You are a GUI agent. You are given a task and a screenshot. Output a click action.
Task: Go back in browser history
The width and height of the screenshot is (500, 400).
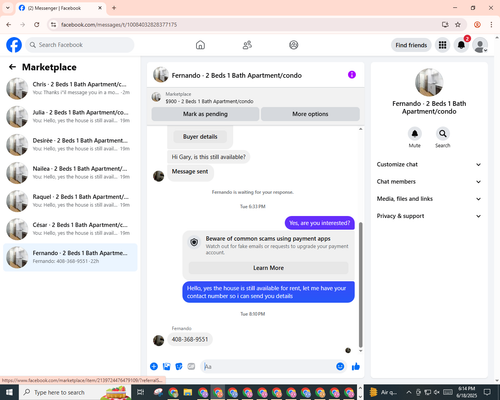click(9, 25)
